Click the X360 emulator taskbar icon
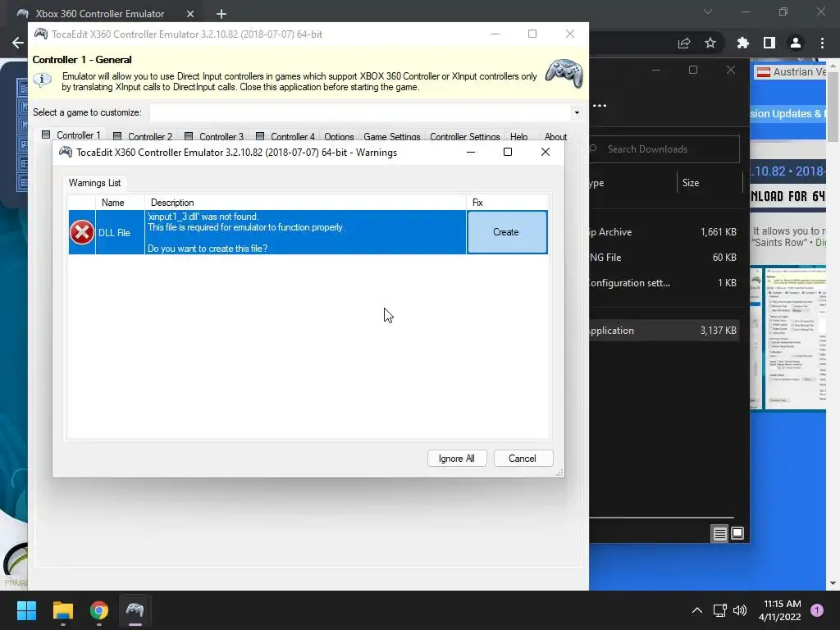This screenshot has height=630, width=840. 135,610
